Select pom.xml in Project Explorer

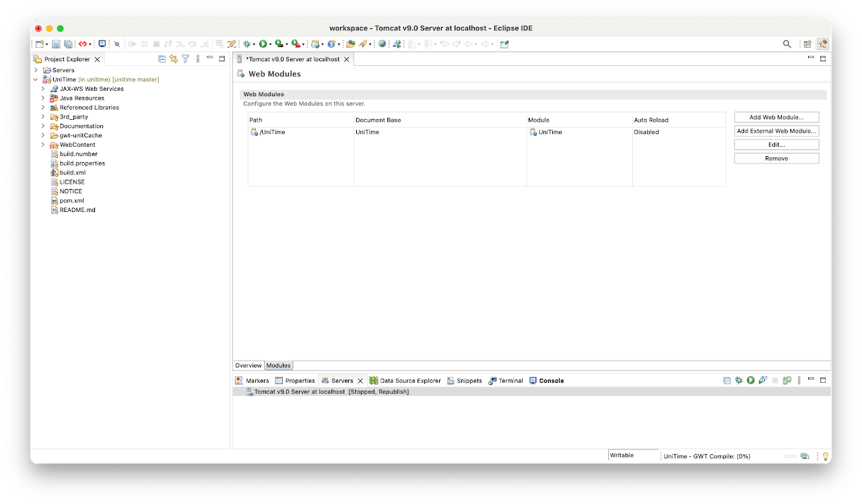(x=67, y=201)
